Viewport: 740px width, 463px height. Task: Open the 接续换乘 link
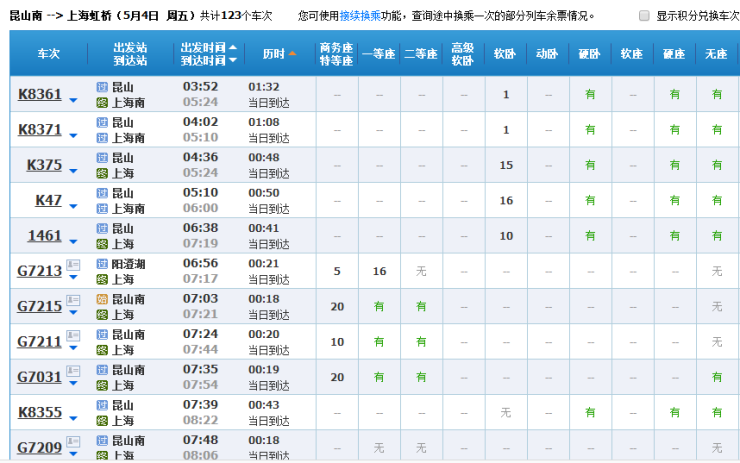click(x=360, y=16)
